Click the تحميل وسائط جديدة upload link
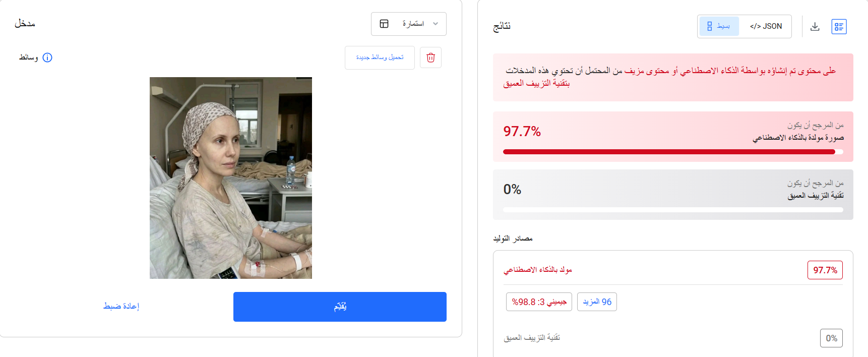The width and height of the screenshot is (868, 357). point(380,57)
